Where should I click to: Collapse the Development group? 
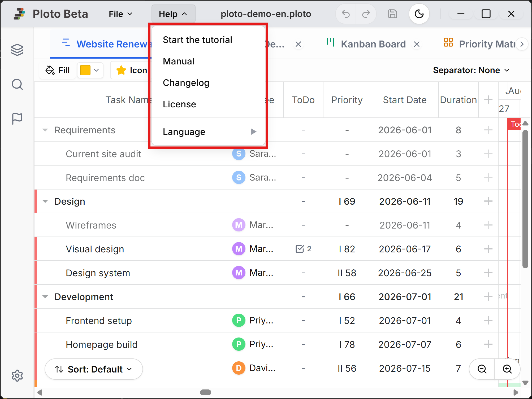pos(45,297)
